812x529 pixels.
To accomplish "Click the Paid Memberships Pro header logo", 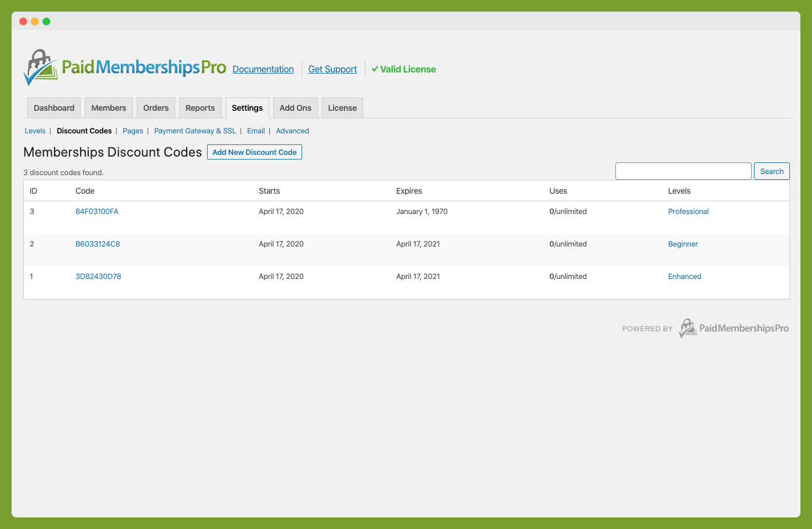I will 125,67.
